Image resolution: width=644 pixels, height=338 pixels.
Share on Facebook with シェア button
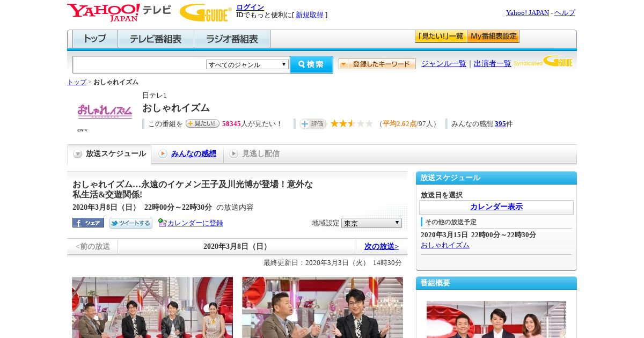pos(88,223)
